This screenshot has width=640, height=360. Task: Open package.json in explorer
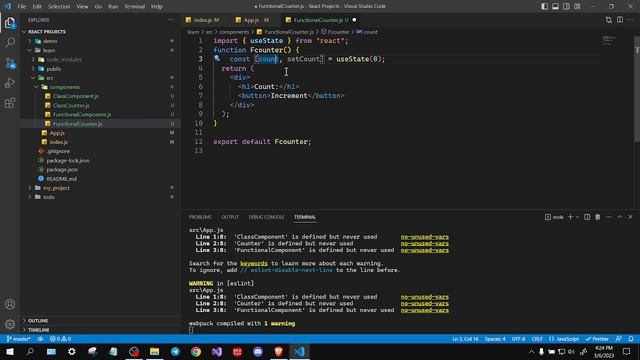pos(100,169)
